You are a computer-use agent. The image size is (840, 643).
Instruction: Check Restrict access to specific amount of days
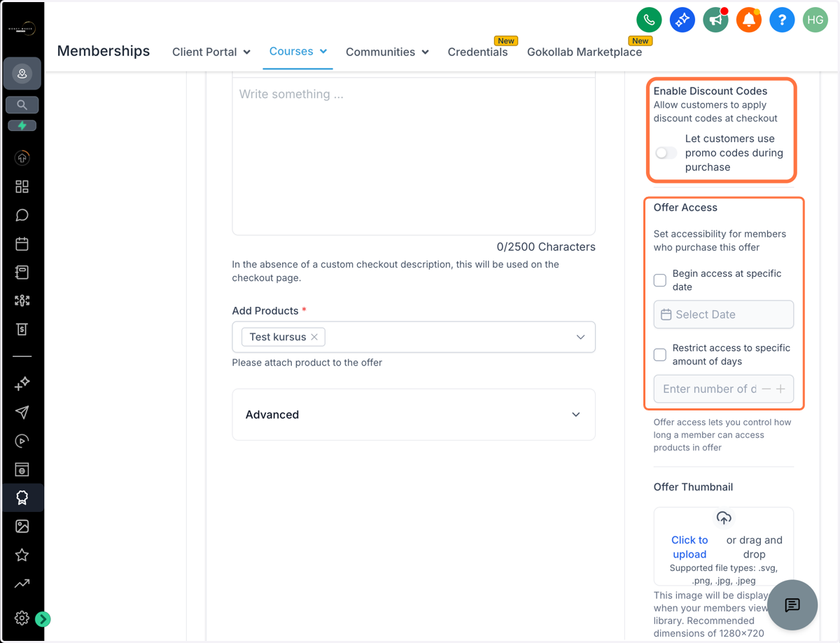(x=660, y=354)
